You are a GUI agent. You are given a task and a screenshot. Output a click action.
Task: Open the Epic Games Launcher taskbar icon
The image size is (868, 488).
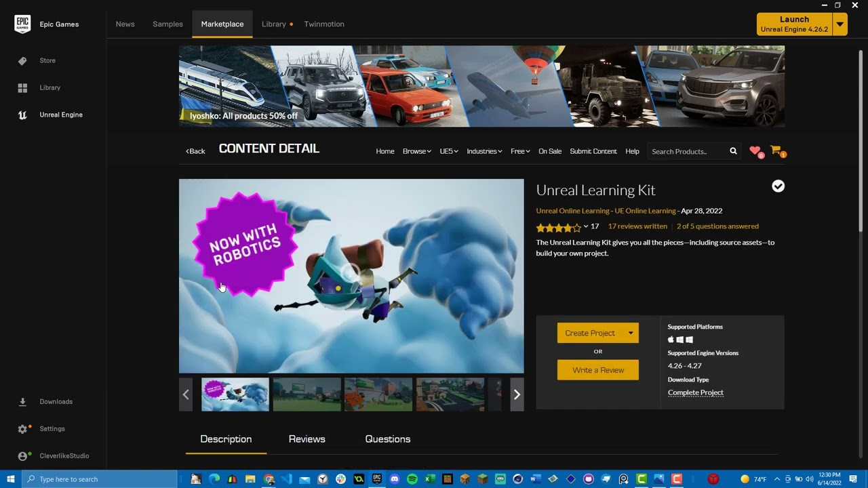click(377, 479)
